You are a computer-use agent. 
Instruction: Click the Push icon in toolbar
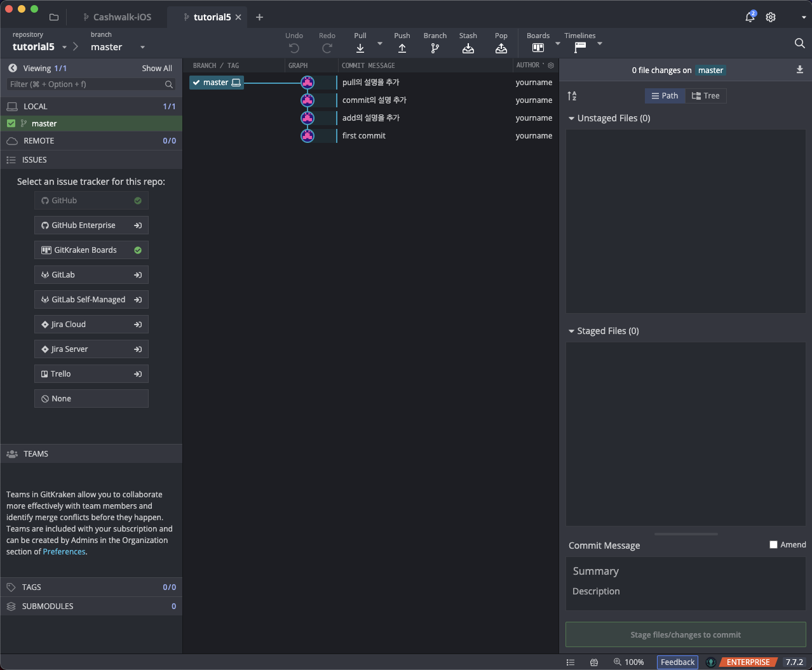[x=402, y=48]
